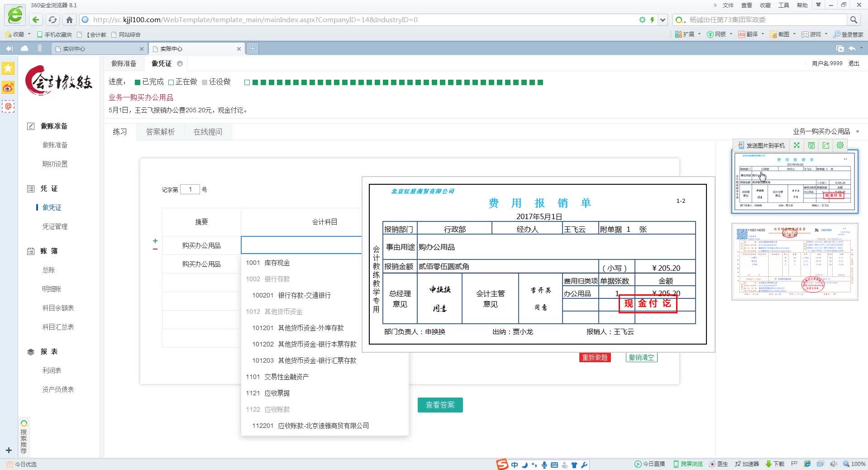Click the save icon in the image panel
Viewport: 868px width, 470px height.
(x=811, y=145)
